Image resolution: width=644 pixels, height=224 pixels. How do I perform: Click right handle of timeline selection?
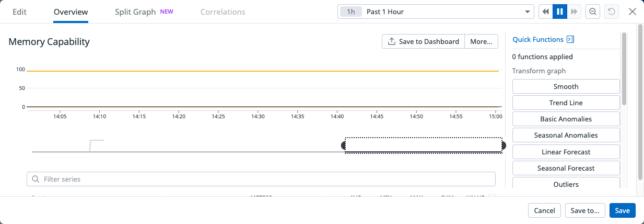503,145
